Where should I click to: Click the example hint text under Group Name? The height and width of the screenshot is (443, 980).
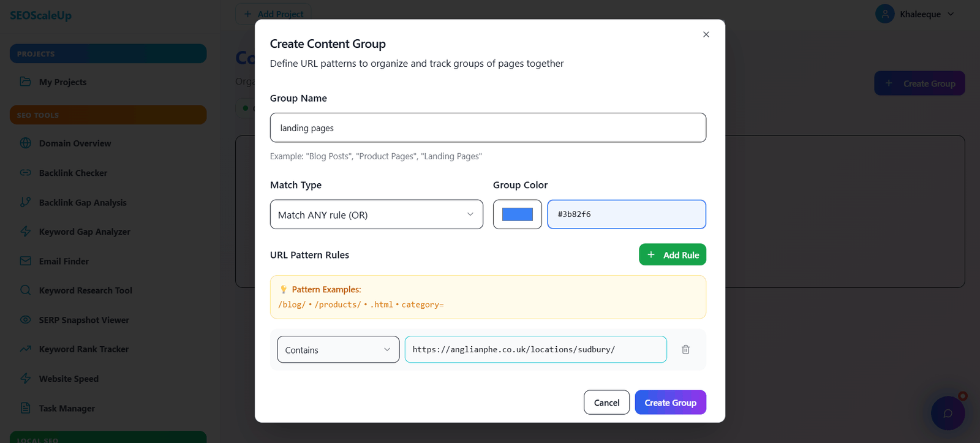pos(376,156)
